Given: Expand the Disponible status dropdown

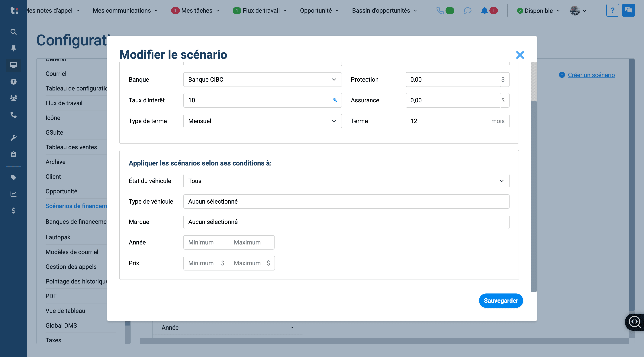Looking at the screenshot, I should point(538,11).
